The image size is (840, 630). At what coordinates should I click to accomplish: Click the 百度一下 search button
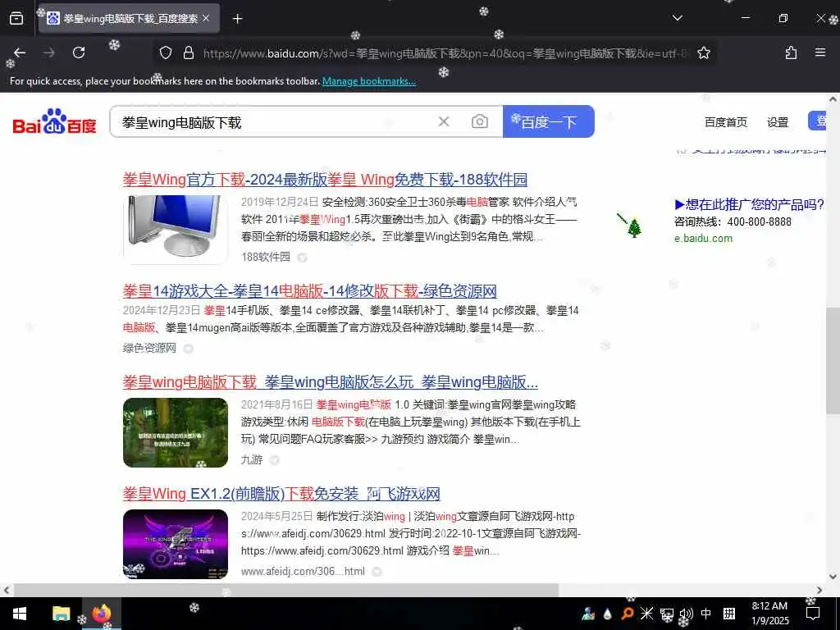pos(549,121)
